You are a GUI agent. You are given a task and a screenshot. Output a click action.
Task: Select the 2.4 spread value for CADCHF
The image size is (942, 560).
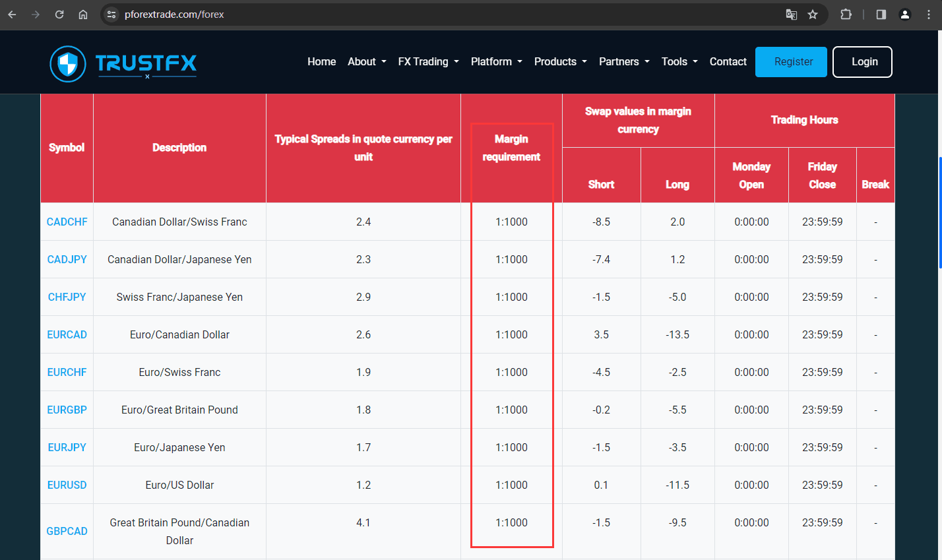[363, 222]
